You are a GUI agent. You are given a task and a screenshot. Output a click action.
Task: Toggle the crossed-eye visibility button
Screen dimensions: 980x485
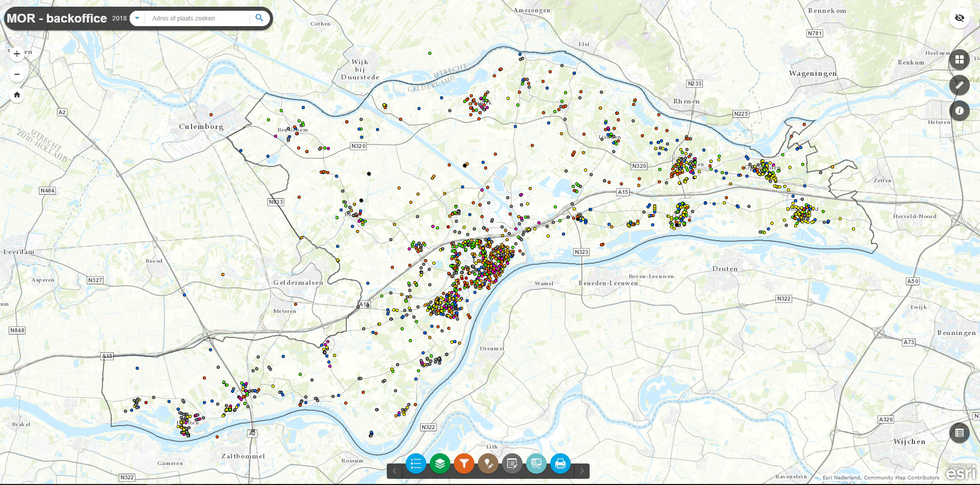[x=959, y=18]
